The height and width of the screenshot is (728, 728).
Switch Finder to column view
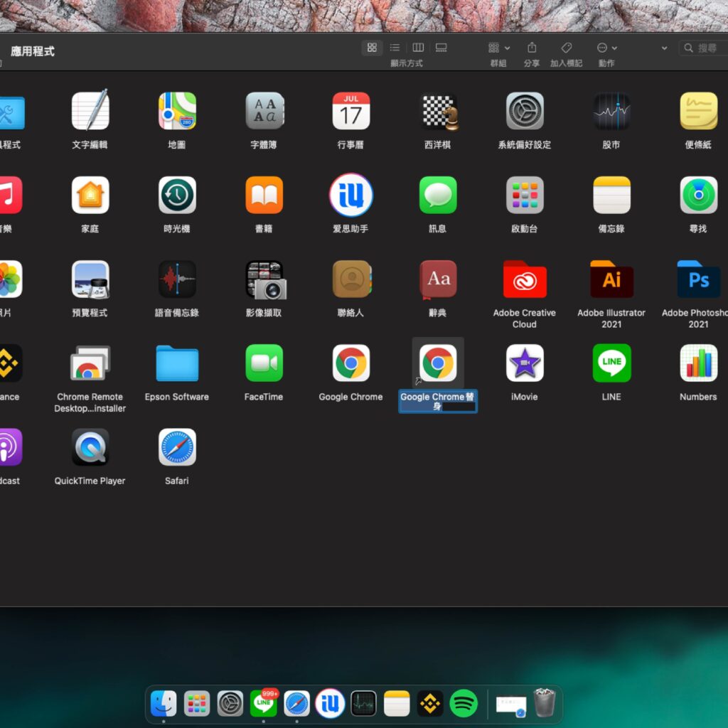point(418,48)
